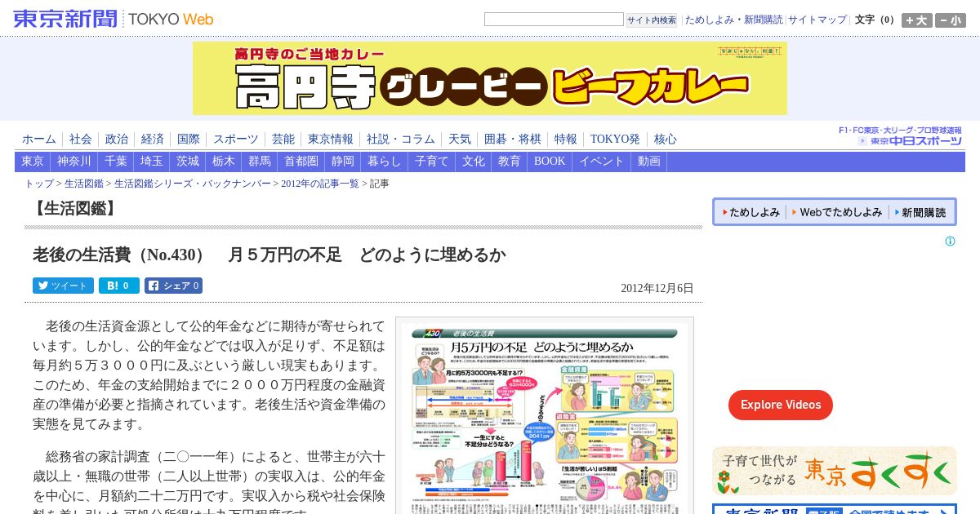
Task: Select the 動画 tab
Action: click(649, 162)
